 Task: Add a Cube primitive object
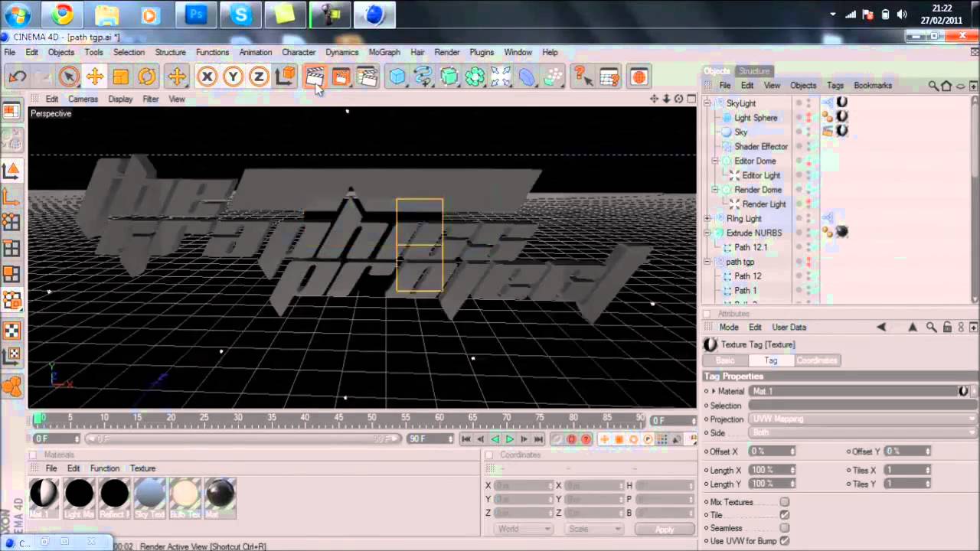pos(397,77)
